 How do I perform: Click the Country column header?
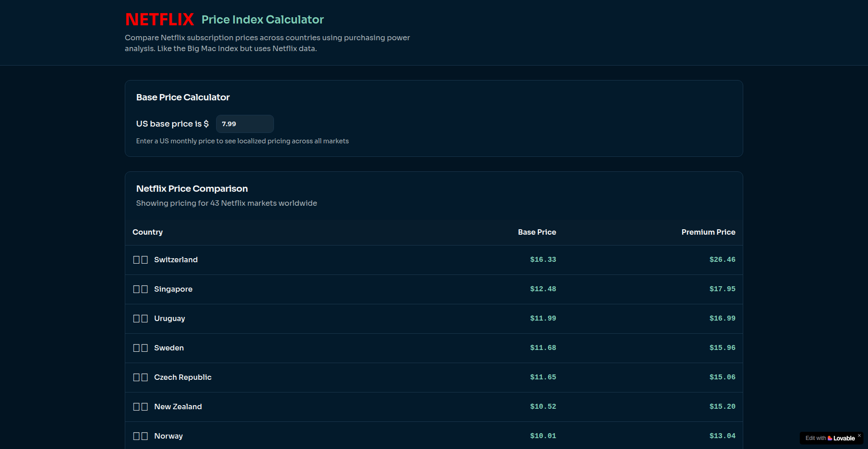tap(147, 232)
